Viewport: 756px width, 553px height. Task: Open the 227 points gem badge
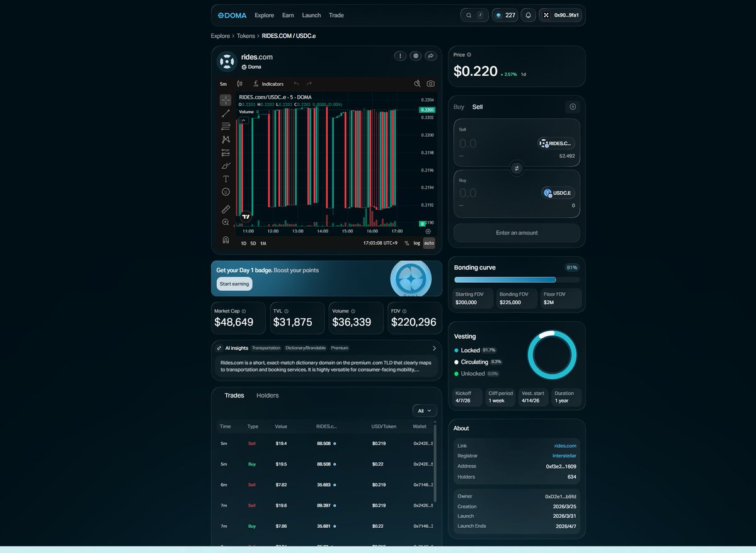pyautogui.click(x=505, y=15)
